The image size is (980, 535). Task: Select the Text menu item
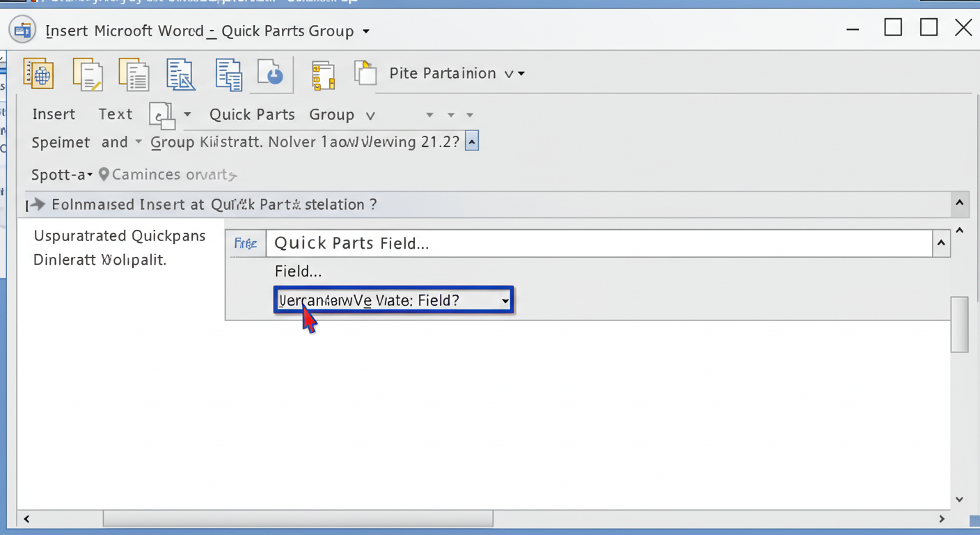pyautogui.click(x=115, y=114)
